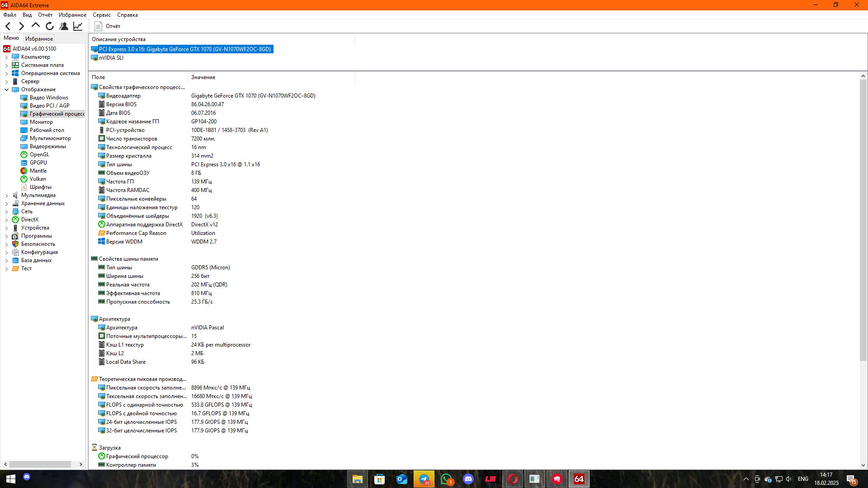Viewport: 868px width, 488px height.
Task: Open the Справка menu
Action: [127, 15]
